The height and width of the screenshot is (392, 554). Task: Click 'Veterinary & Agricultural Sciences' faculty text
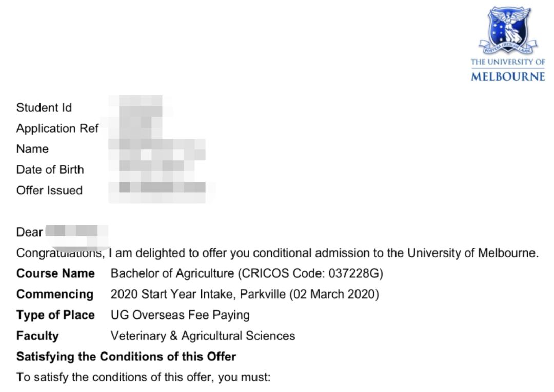coord(203,336)
